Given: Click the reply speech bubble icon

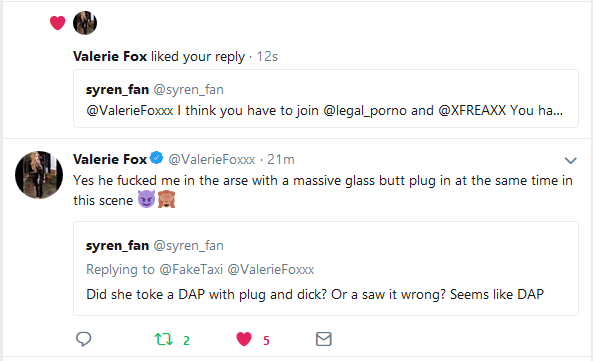Looking at the screenshot, I should 84,339.
